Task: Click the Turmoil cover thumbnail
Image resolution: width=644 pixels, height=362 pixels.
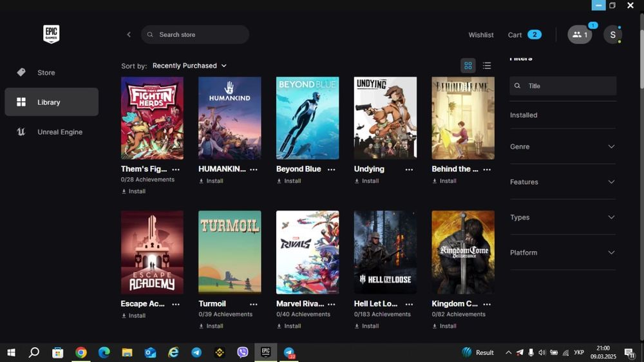Action: pos(230,252)
